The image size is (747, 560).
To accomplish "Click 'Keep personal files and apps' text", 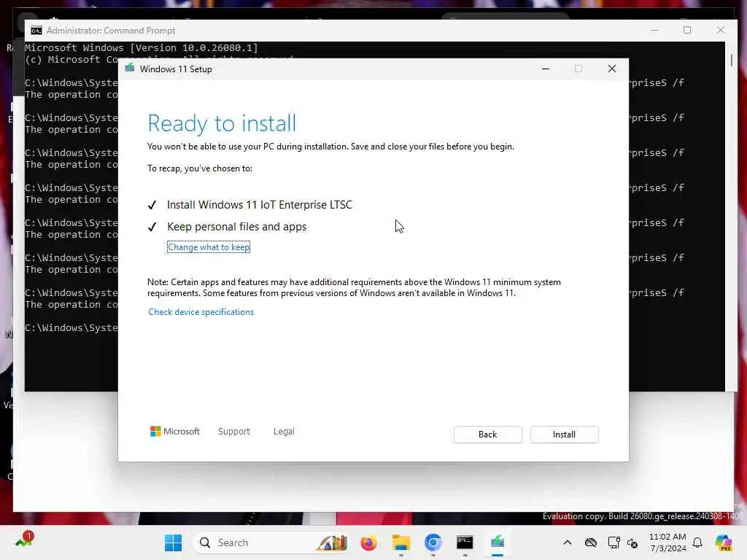I will 237,227.
